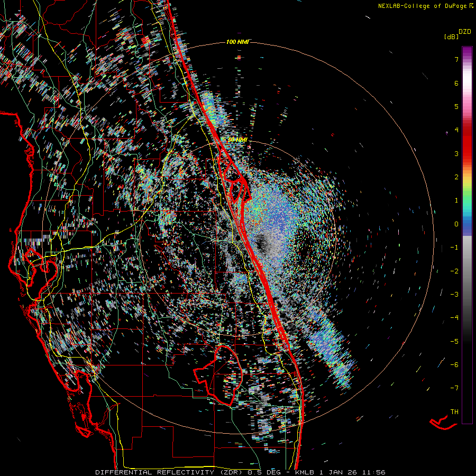Click the KMLB station identifier
Screen dimensions: 476x476
(304, 472)
